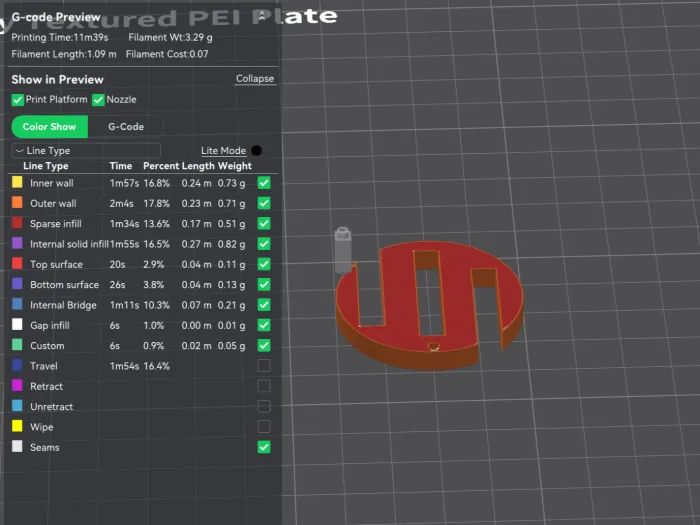Screen dimensions: 700x525
Task: Enable the Wipe checkbox
Action: [264, 427]
